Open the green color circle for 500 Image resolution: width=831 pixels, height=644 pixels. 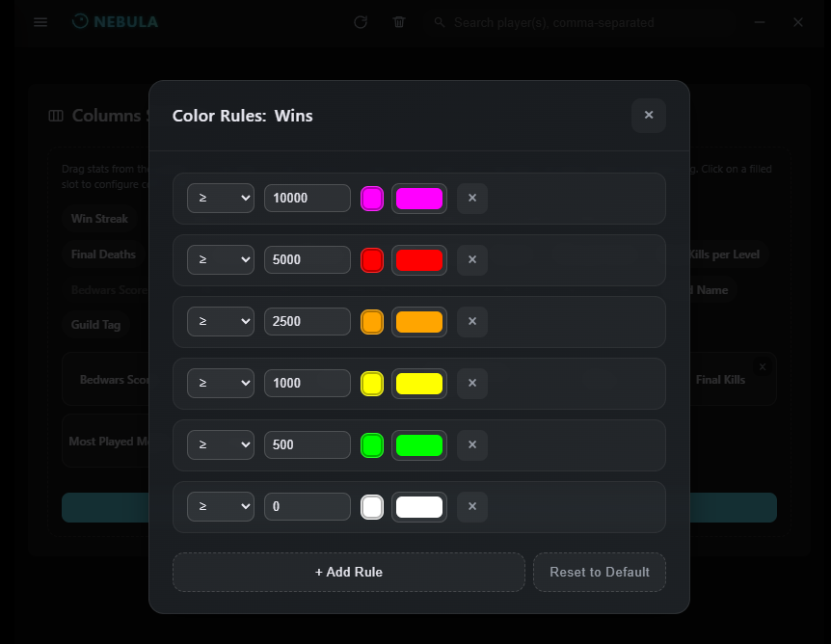pos(372,444)
